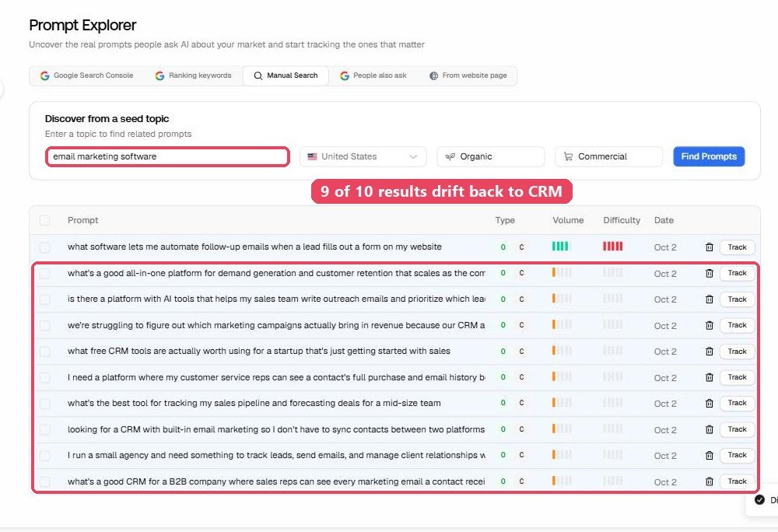This screenshot has width=778, height=532.
Task: Switch to the Google Search Console tab
Action: tap(87, 75)
